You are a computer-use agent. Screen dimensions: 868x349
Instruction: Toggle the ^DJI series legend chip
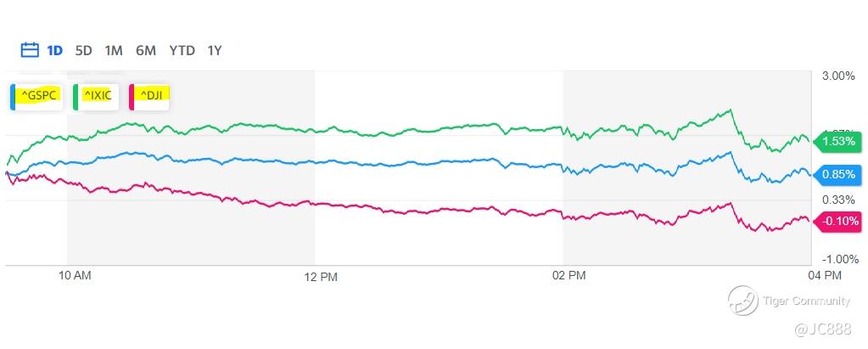point(149,97)
